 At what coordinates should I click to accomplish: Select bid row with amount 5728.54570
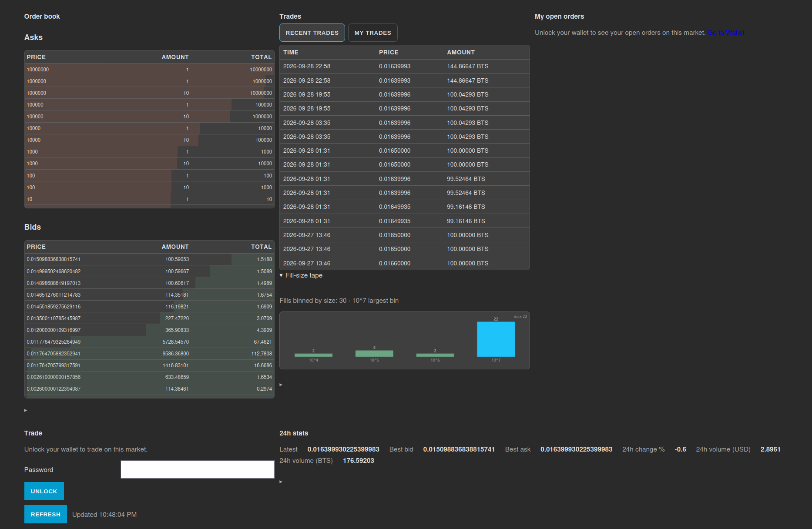[149, 342]
